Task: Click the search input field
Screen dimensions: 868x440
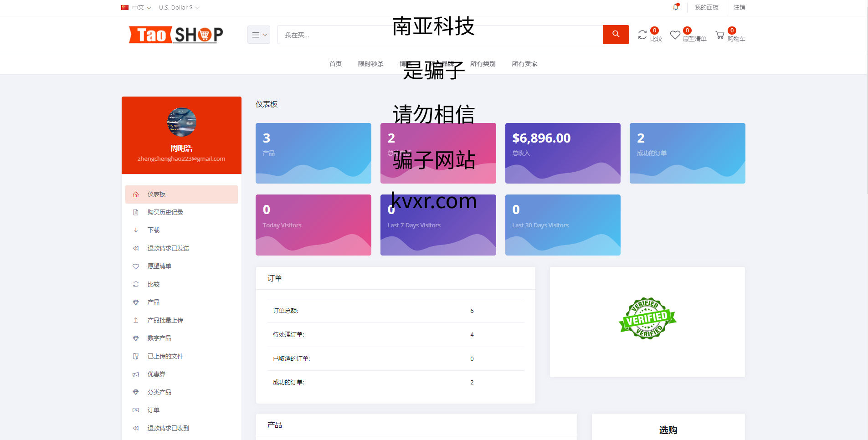Action: [x=440, y=35]
